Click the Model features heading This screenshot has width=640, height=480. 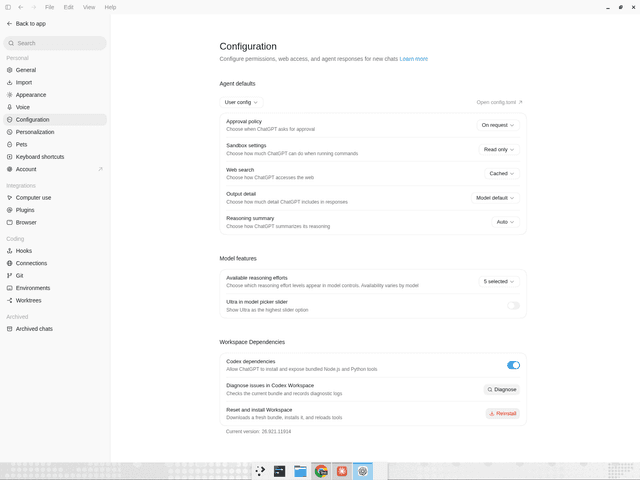click(x=238, y=259)
